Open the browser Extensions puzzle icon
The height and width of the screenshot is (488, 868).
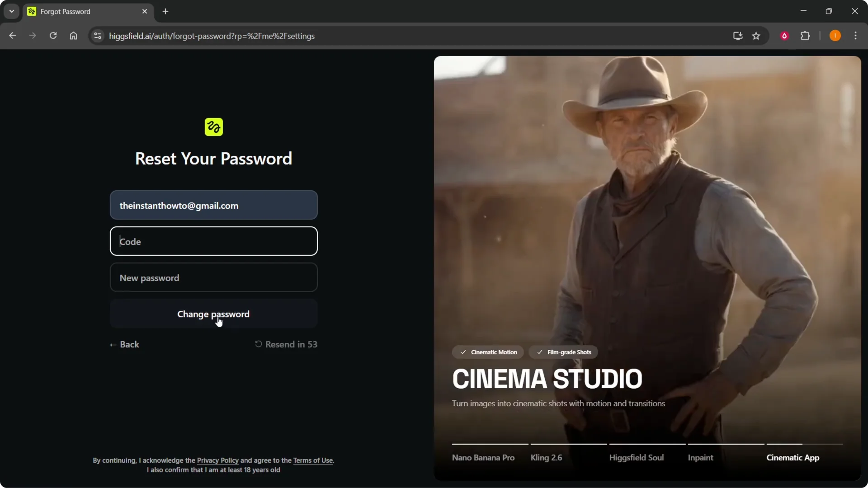point(806,36)
